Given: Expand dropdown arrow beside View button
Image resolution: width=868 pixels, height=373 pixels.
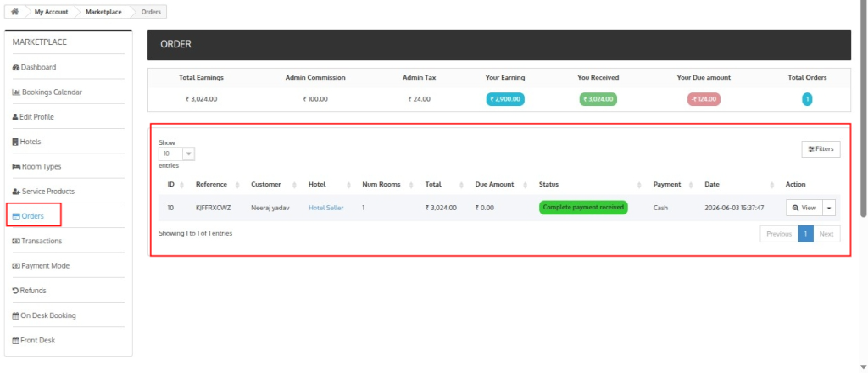Looking at the screenshot, I should (x=829, y=208).
